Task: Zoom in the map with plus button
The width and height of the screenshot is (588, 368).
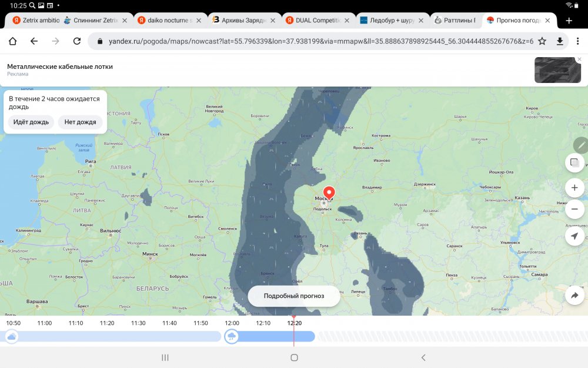Action: [x=574, y=188]
